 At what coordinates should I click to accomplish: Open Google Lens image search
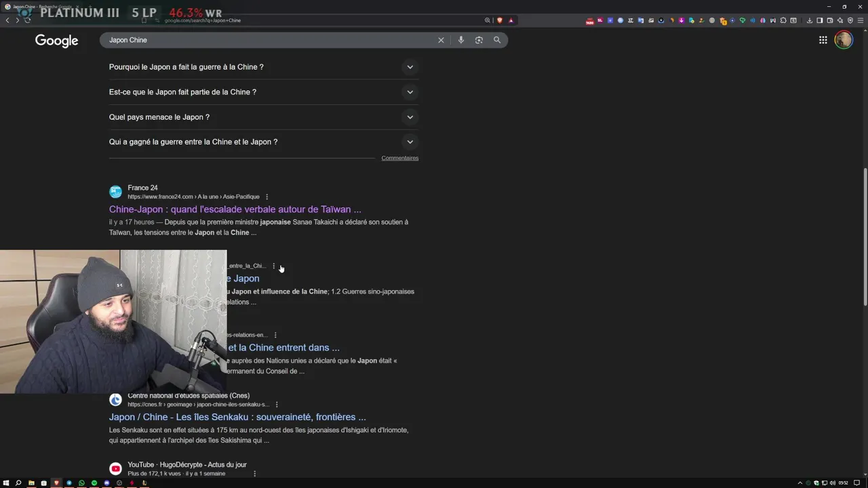479,40
